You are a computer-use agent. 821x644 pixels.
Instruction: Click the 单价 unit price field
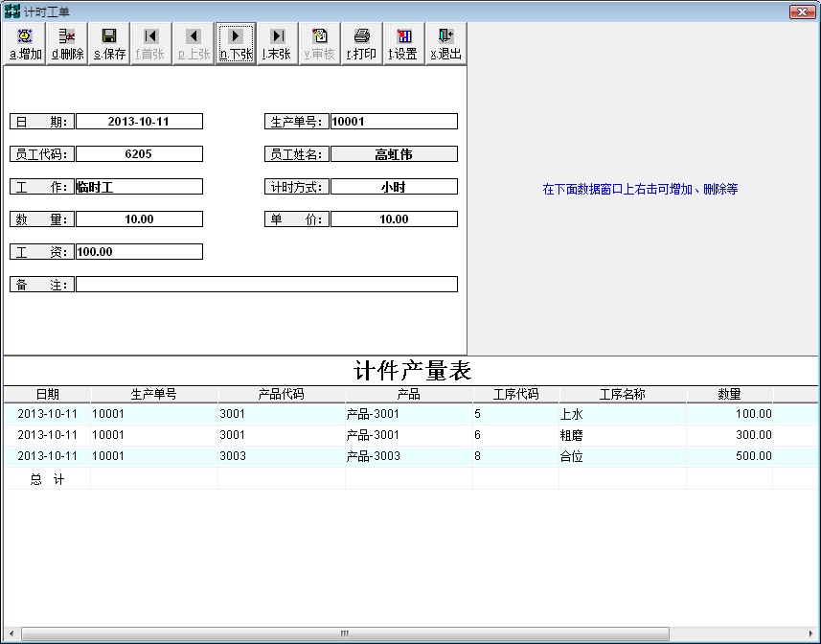[x=394, y=219]
